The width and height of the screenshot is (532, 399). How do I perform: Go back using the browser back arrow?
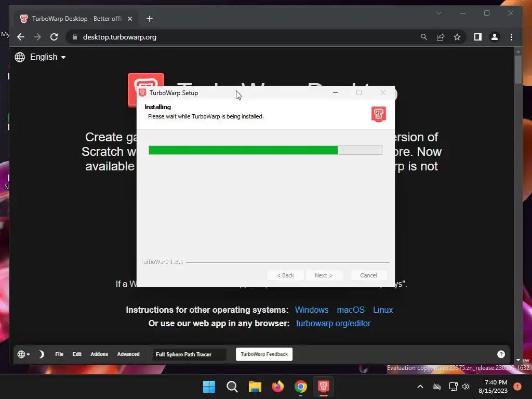[21, 37]
